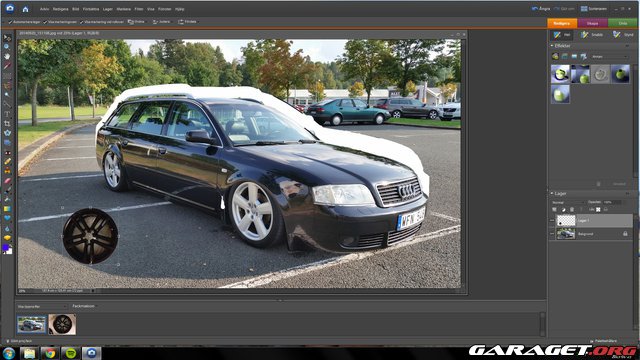640x360 pixels.
Task: Select the Gradient tool
Action: coord(7,209)
